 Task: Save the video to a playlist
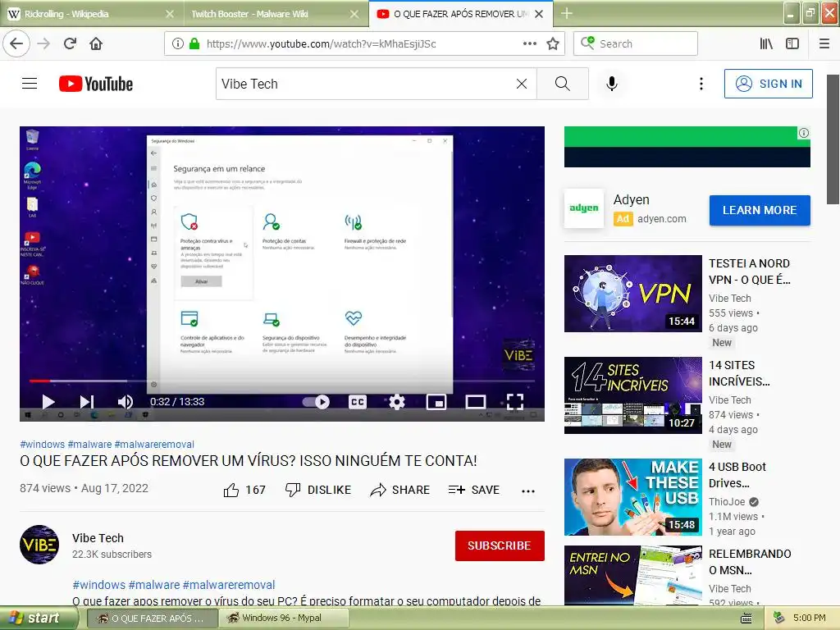(474, 490)
